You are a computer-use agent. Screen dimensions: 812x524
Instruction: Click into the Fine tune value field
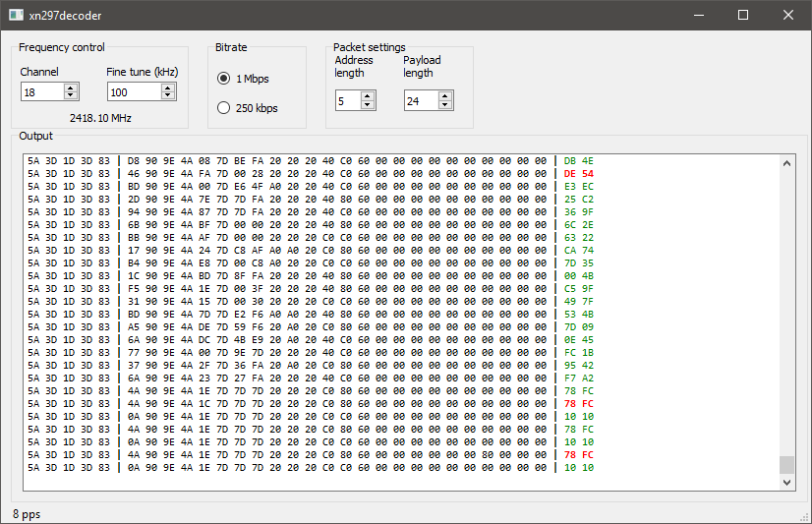pos(135,92)
